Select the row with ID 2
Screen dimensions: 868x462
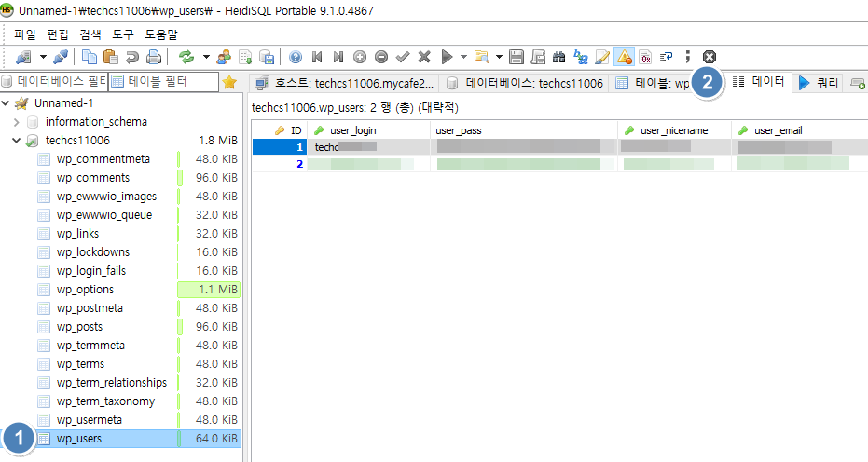pyautogui.click(x=559, y=164)
